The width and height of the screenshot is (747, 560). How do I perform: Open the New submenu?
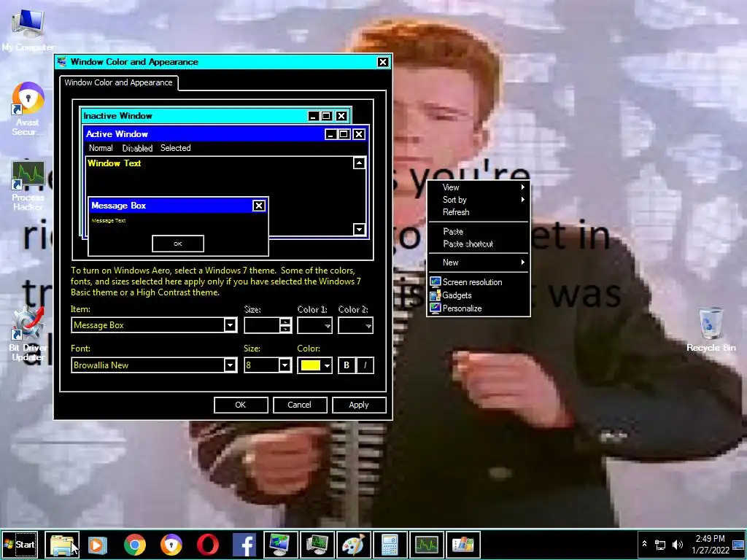click(x=479, y=262)
